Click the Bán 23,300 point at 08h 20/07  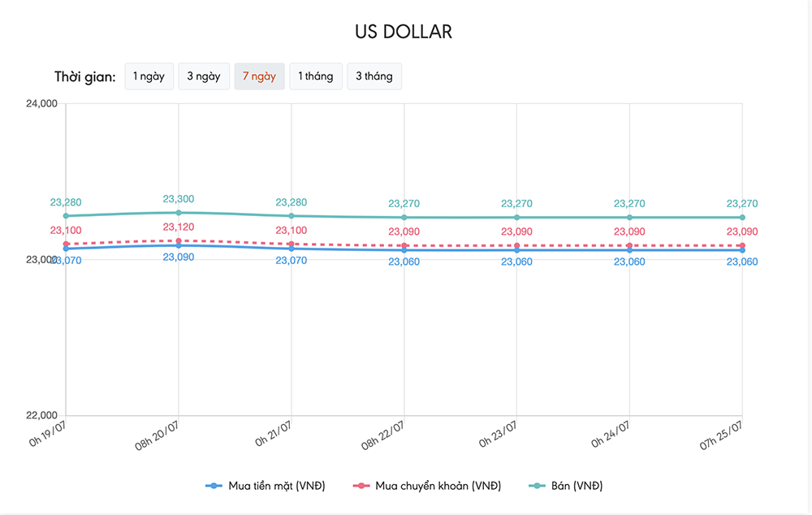(x=179, y=213)
